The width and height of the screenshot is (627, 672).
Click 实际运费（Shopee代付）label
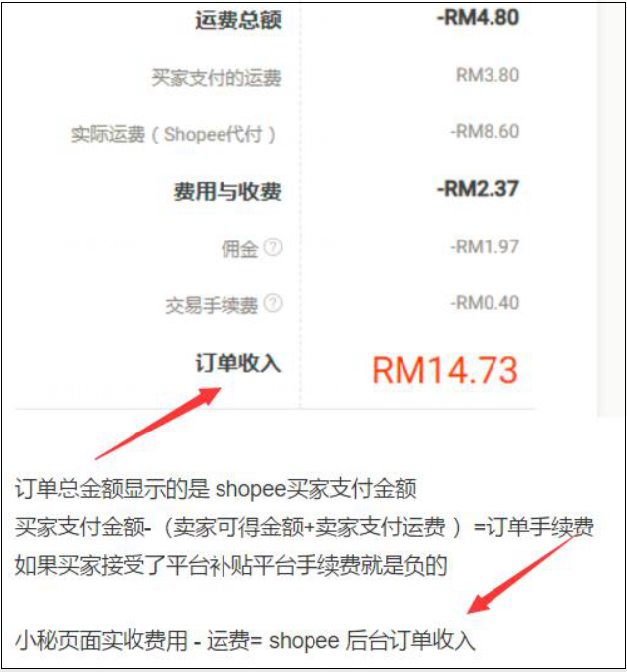coord(173,134)
